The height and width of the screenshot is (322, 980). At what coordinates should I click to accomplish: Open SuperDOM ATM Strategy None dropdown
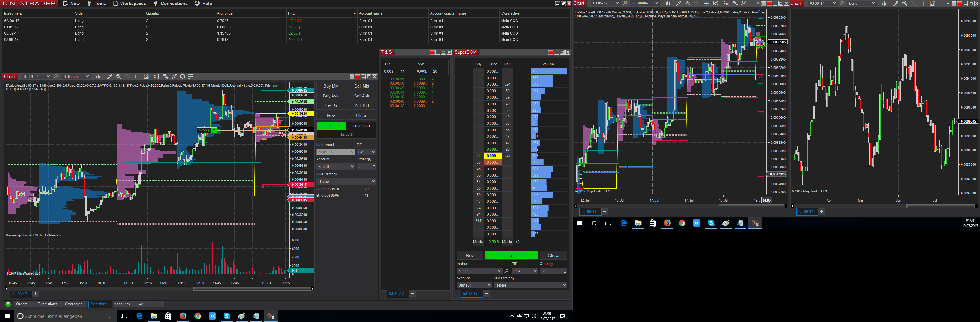tap(530, 285)
